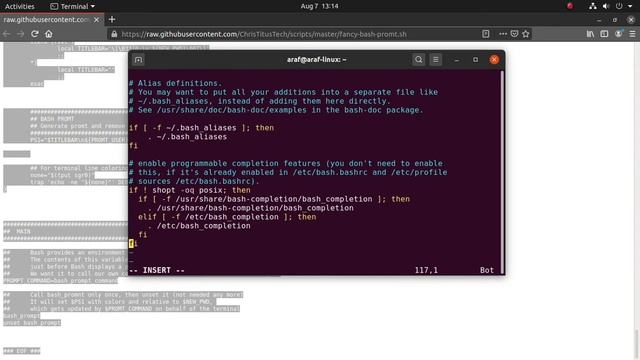Open the Terminal app menu in top bar

click(x=72, y=6)
